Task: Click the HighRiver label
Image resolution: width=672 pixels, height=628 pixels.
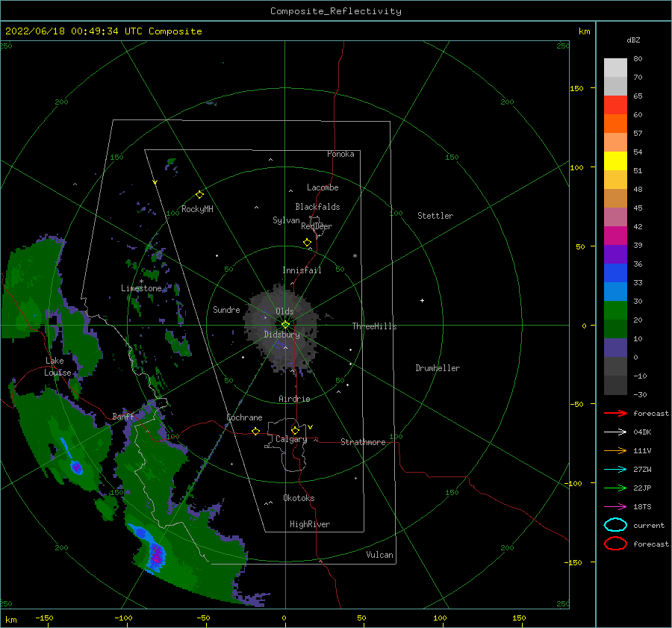Action: click(x=310, y=524)
